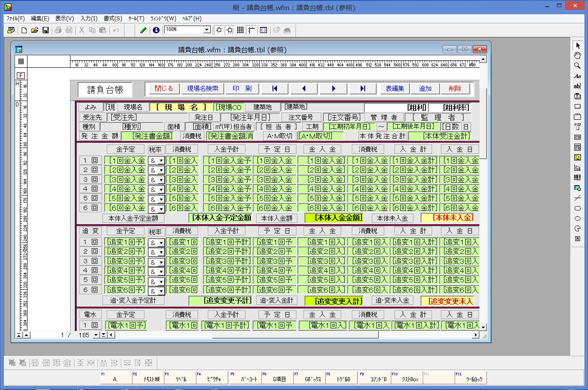
Task: Open the 書式(S) menu
Action: click(113, 19)
